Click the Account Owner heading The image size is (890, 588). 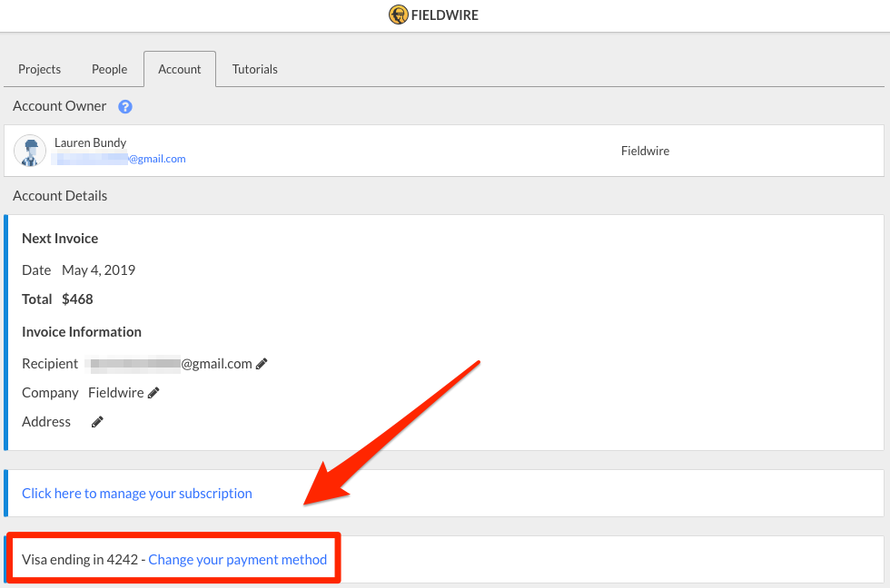coord(60,106)
